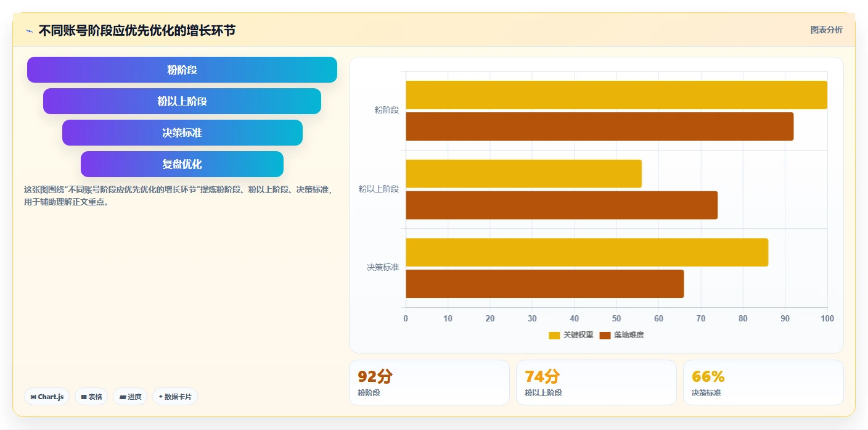Click the x-axis value 100

click(x=827, y=319)
